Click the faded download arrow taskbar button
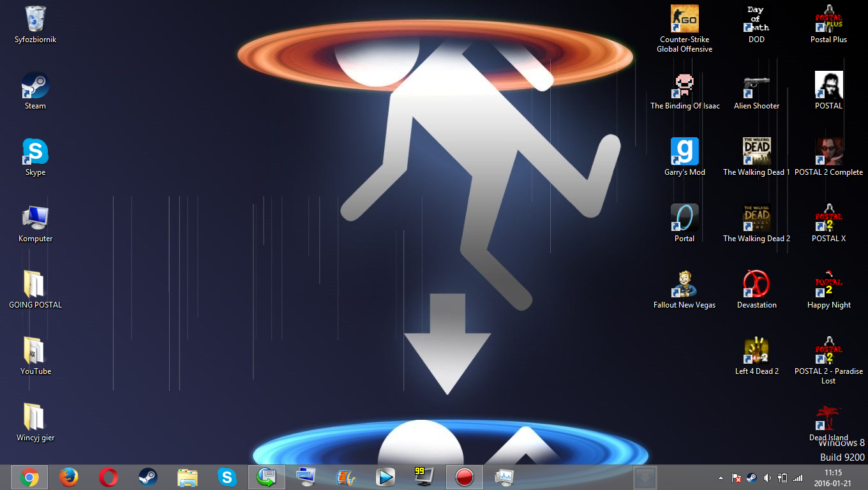This screenshot has height=490, width=868. (x=645, y=477)
